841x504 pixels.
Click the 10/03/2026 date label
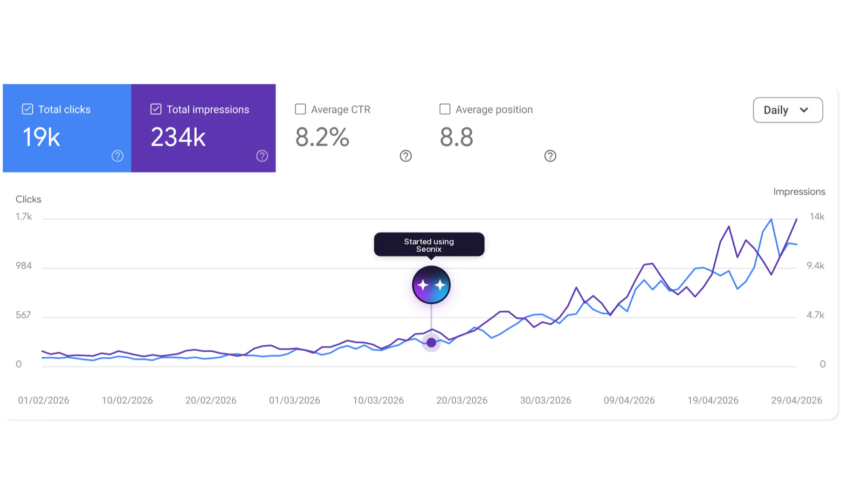[x=378, y=401]
